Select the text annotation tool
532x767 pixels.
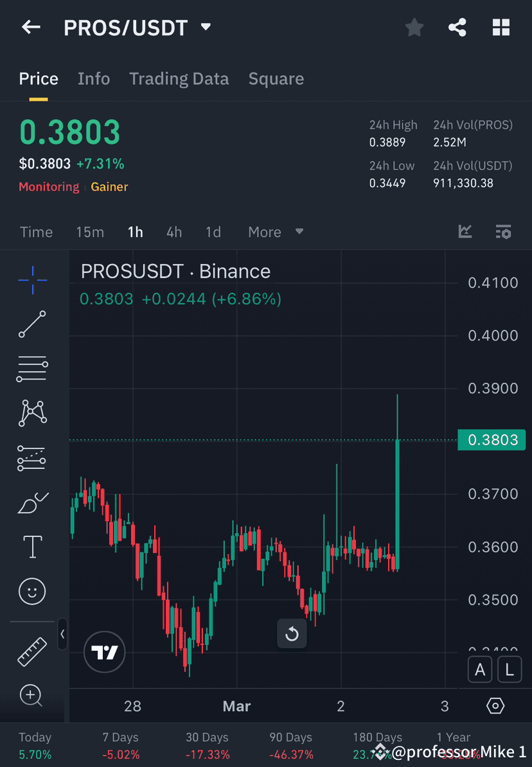(x=32, y=547)
